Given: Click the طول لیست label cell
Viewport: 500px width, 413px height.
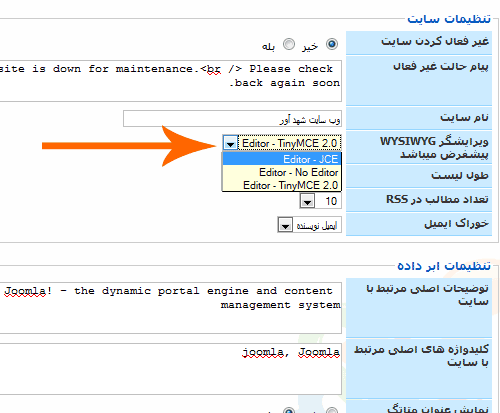Looking at the screenshot, I should [419, 176].
